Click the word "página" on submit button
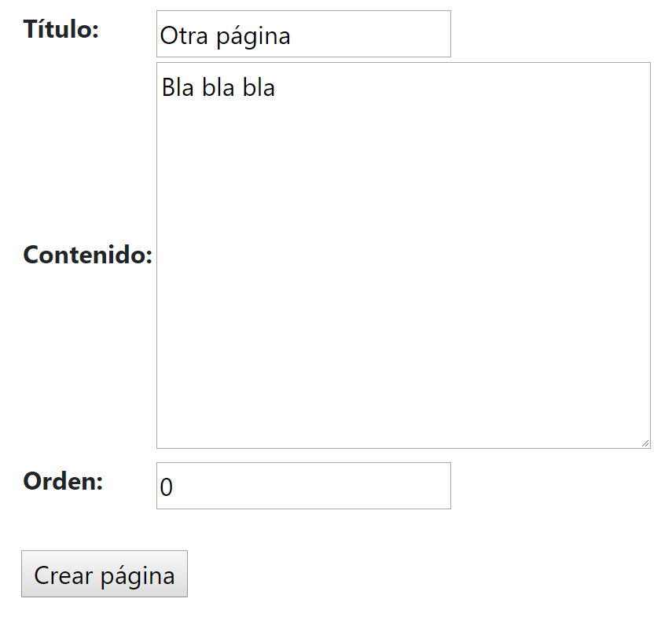The width and height of the screenshot is (672, 617). [x=138, y=577]
